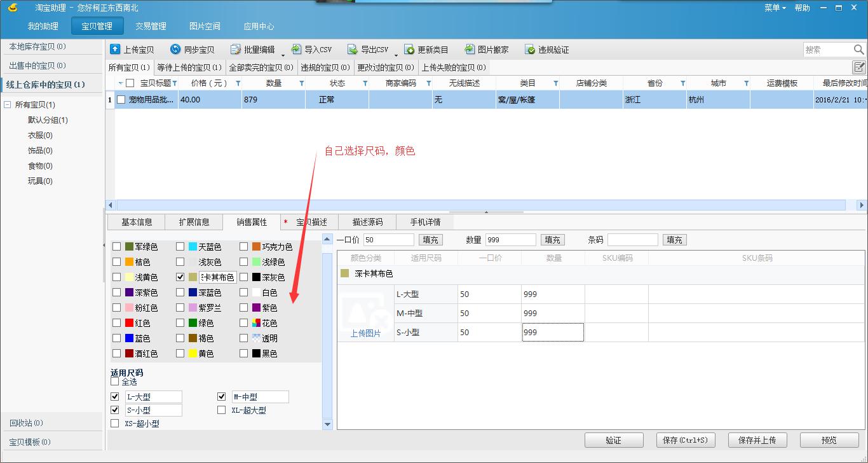Open the 价格 column filter dropdown
868x463 pixels.
click(x=239, y=82)
